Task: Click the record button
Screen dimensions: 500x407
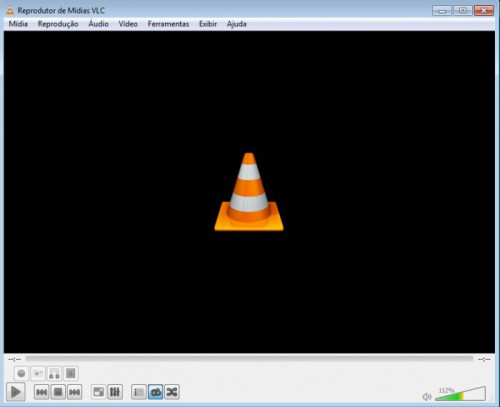Action: tap(21, 373)
